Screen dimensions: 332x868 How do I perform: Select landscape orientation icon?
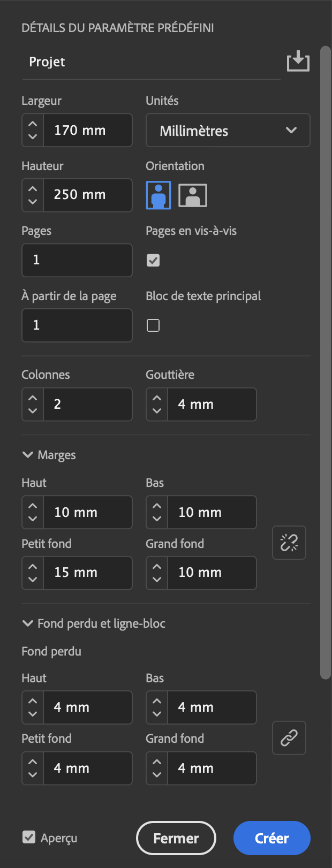coord(193,195)
